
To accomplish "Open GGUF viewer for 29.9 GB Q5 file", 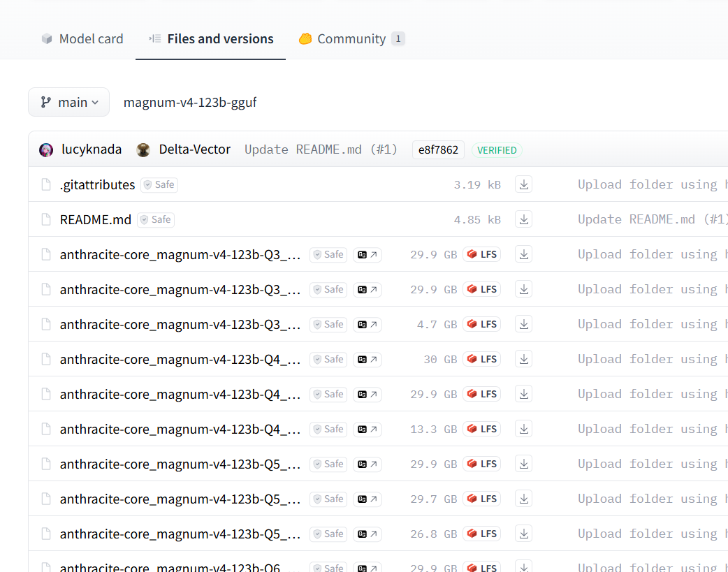I will pyautogui.click(x=367, y=463).
